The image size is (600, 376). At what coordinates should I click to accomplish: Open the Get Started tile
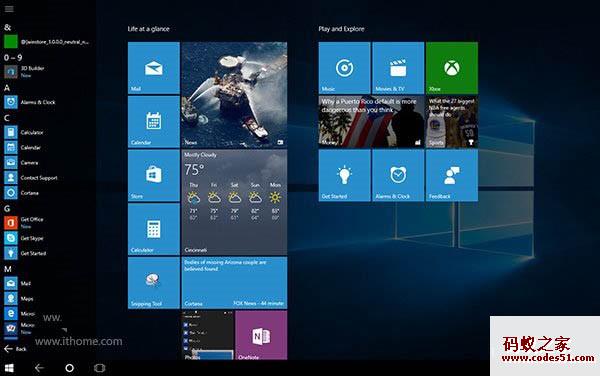(344, 175)
